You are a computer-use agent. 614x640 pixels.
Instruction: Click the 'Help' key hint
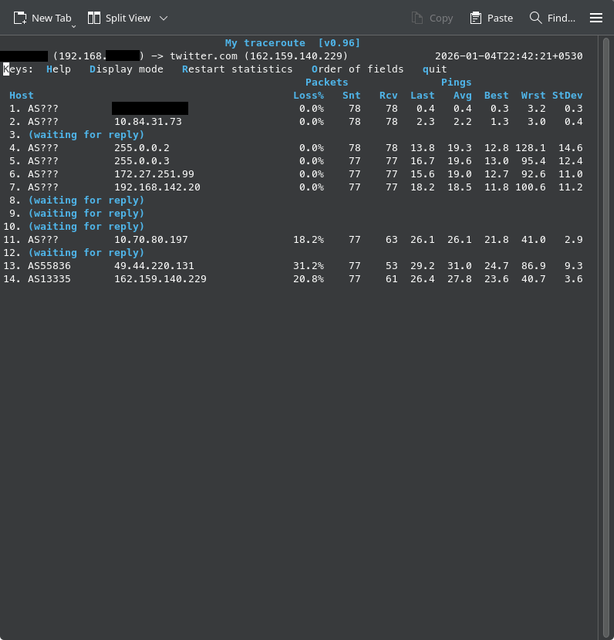58,69
